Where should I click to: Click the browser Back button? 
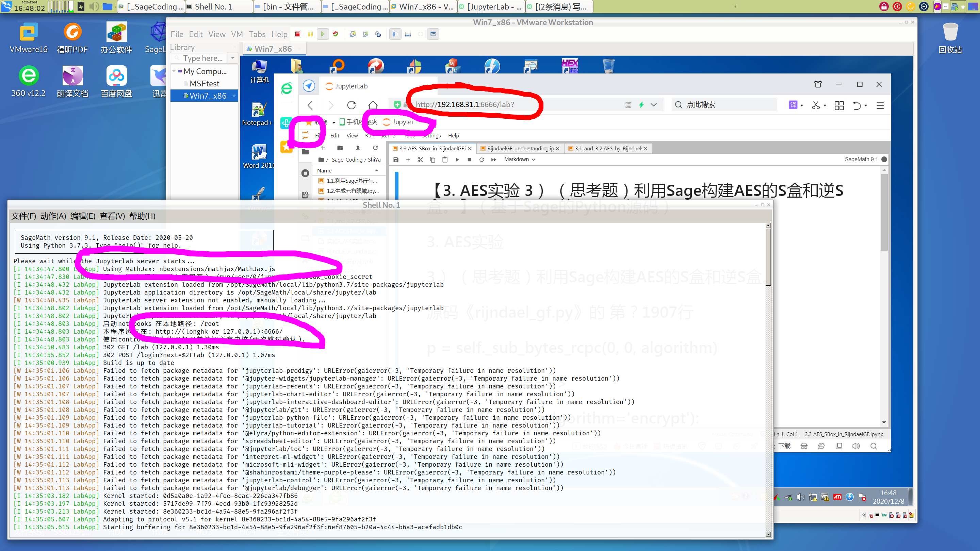(310, 105)
